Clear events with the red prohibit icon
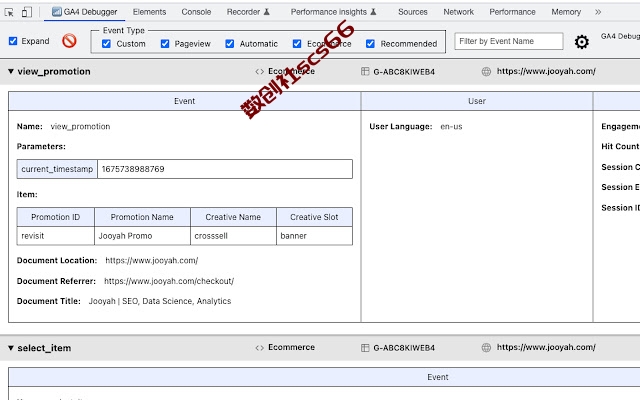The width and height of the screenshot is (640, 400). 69,41
